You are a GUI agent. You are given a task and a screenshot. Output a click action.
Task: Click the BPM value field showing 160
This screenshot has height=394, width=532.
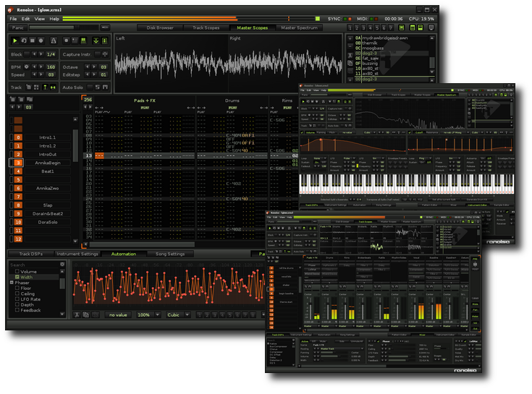(x=51, y=67)
